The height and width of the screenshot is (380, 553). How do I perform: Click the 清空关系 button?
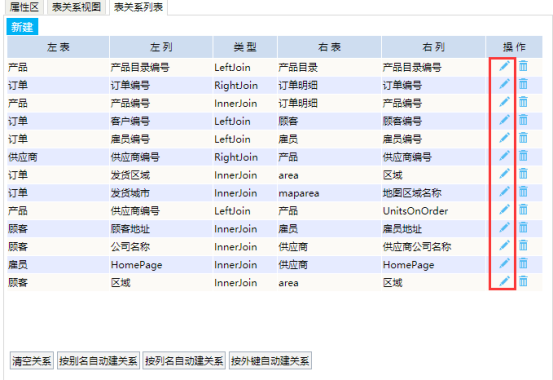(x=32, y=361)
